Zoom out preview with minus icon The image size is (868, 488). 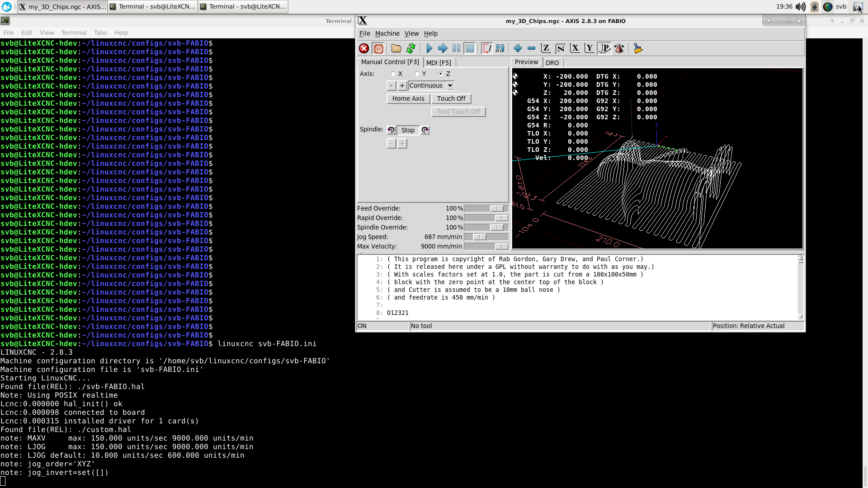tap(532, 48)
